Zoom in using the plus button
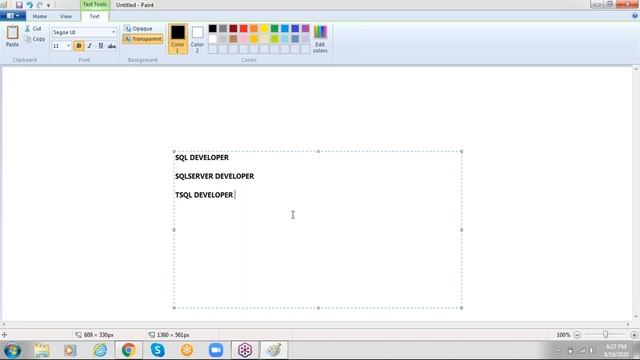 [634, 335]
